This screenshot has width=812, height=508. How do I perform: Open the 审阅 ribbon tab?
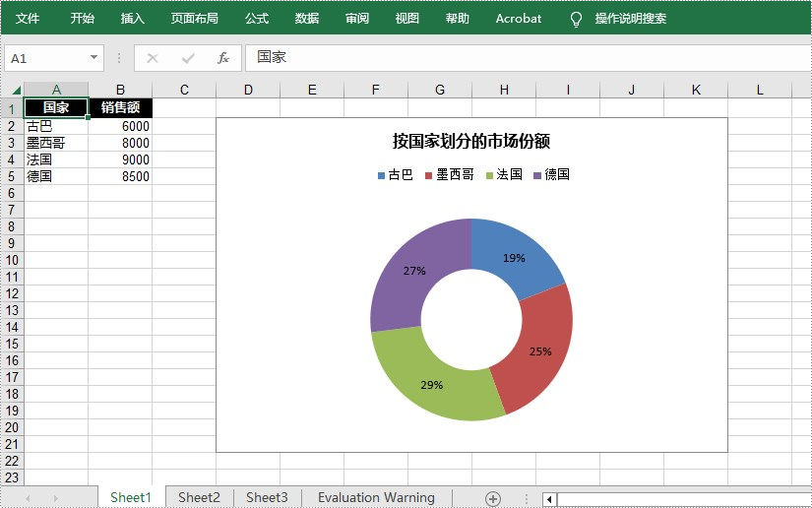pyautogui.click(x=357, y=19)
